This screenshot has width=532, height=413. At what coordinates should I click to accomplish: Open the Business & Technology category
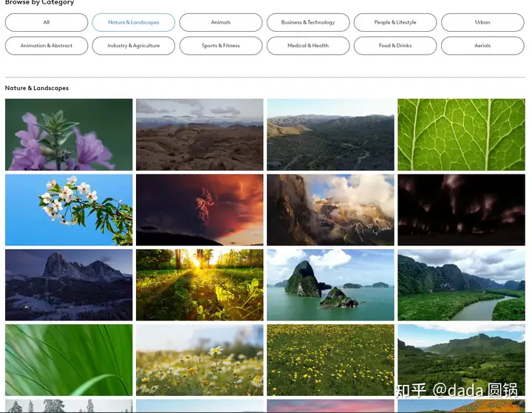(308, 22)
